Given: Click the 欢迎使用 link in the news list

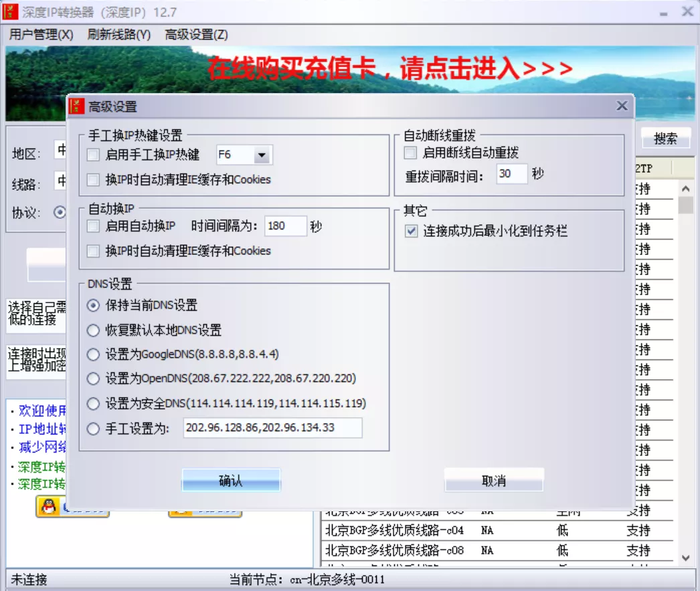Looking at the screenshot, I should pos(42,411).
